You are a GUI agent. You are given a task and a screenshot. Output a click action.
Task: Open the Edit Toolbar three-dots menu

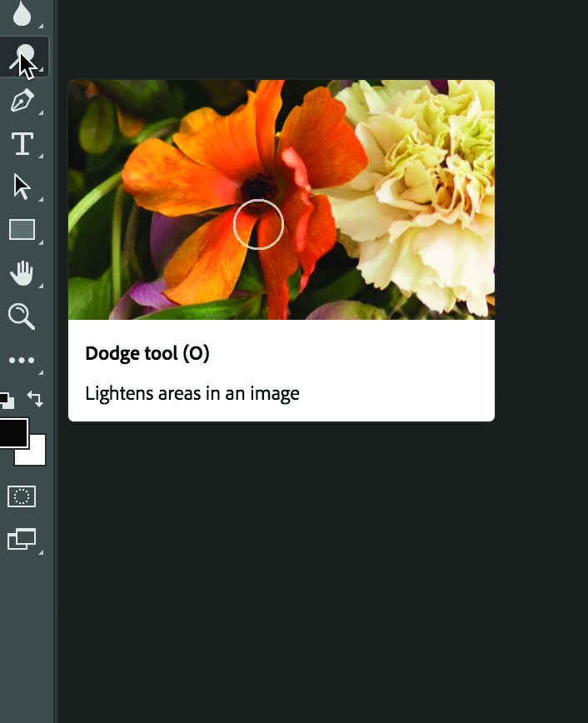click(x=22, y=360)
